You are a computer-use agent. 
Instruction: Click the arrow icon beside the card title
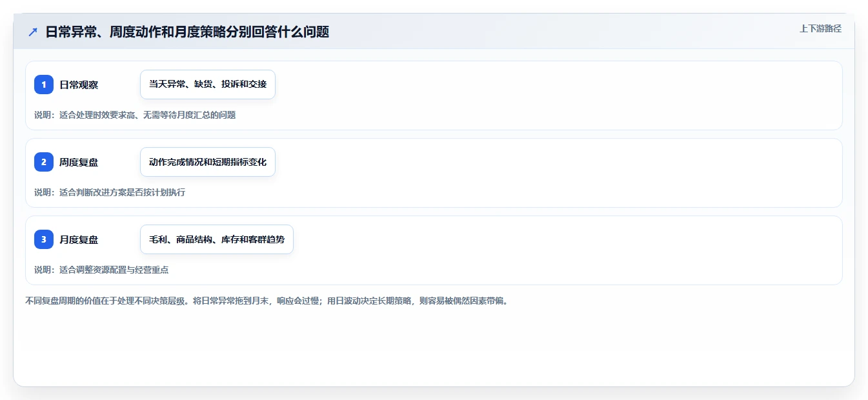click(x=33, y=32)
